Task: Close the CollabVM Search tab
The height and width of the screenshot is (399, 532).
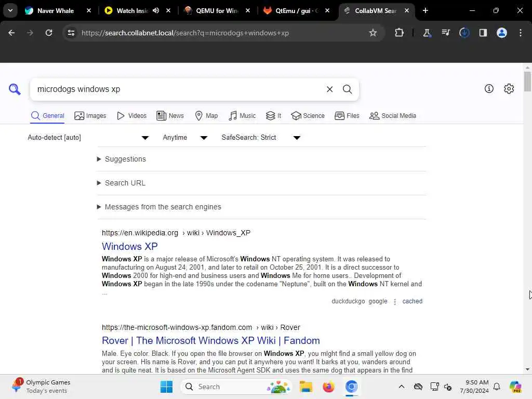Action: click(406, 10)
